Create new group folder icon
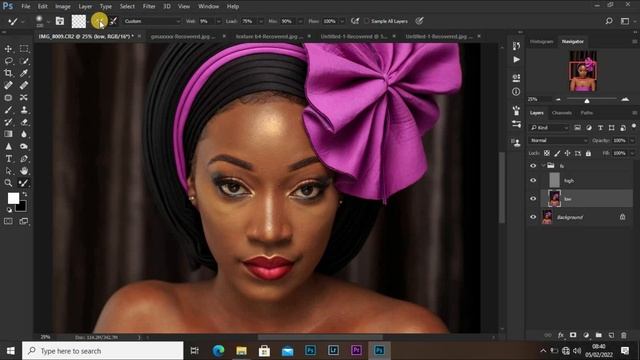The image size is (640, 360). point(598,335)
